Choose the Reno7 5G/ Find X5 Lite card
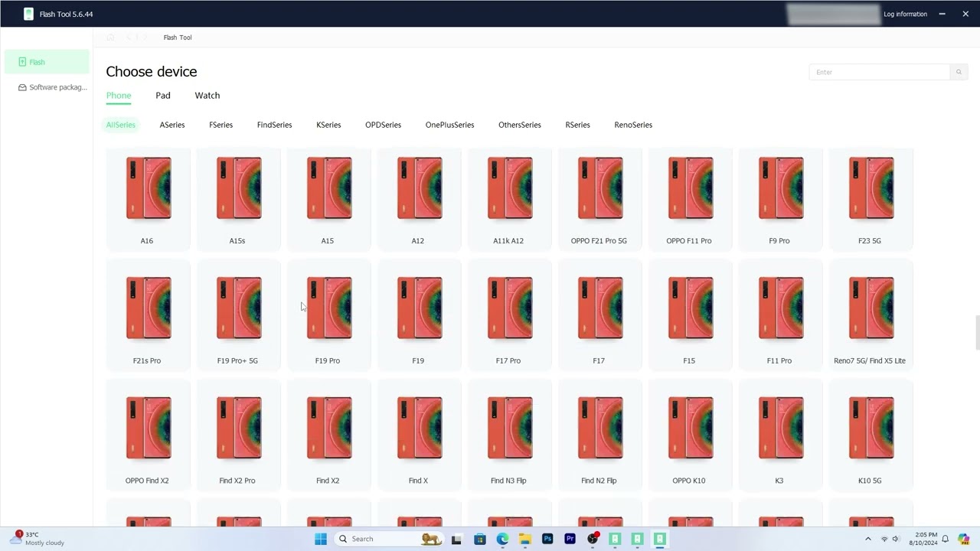 coord(871,315)
